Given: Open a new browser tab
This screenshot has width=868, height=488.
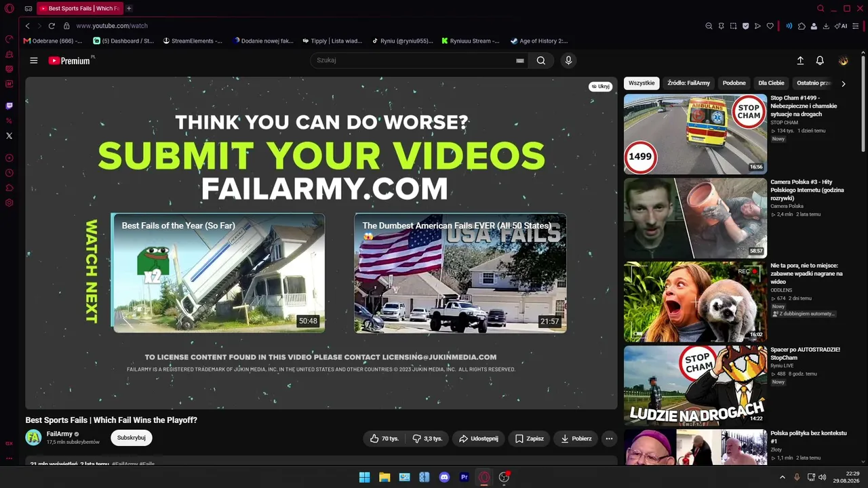Looking at the screenshot, I should click(x=129, y=9).
